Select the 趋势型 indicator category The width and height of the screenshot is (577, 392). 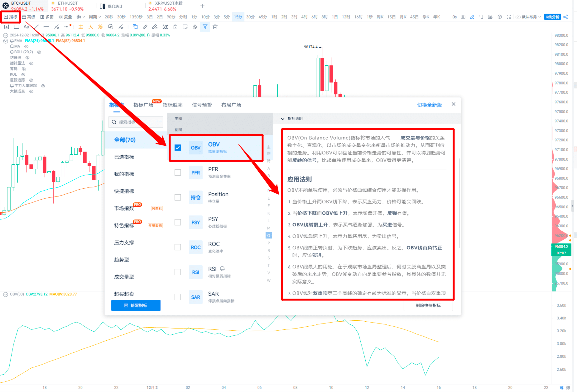pyautogui.click(x=121, y=260)
